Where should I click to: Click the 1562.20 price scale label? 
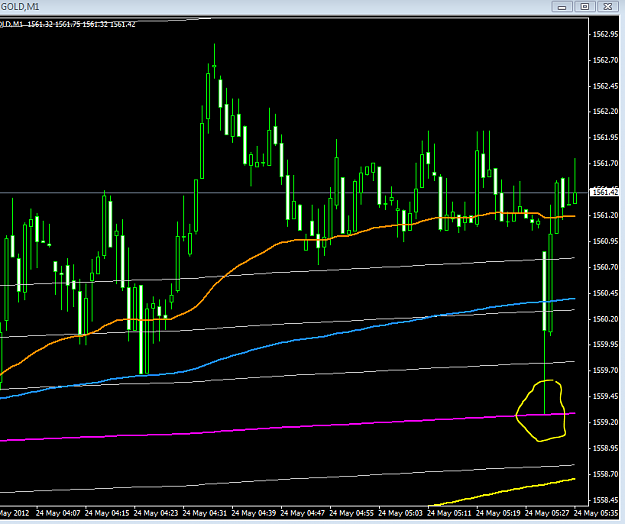click(605, 111)
